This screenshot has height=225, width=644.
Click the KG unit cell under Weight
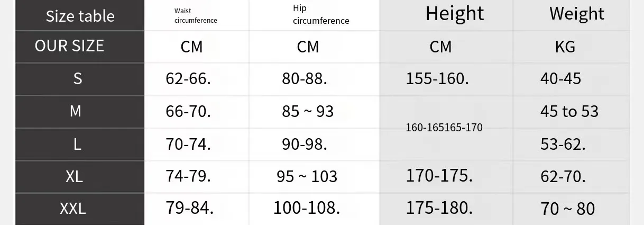[x=565, y=47]
